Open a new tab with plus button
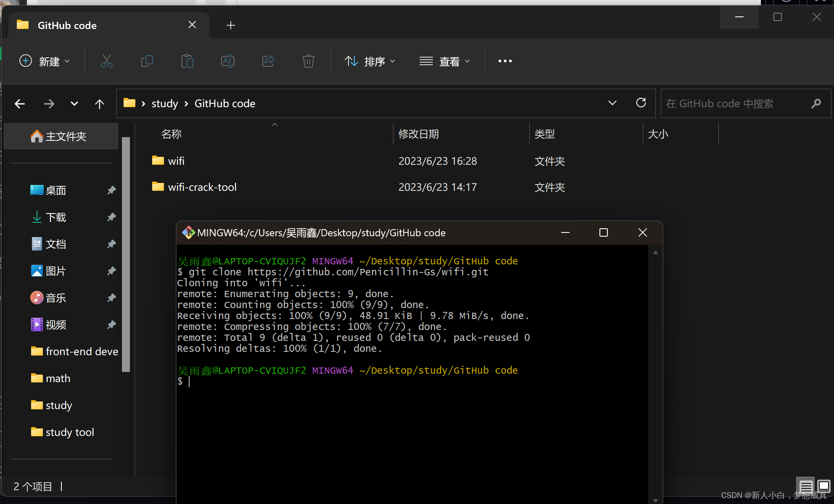 click(230, 26)
